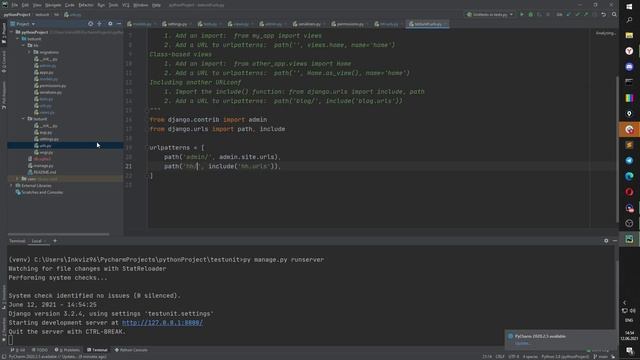Expand the migrations folder
This screenshot has width=640, height=360.
pos(29,52)
